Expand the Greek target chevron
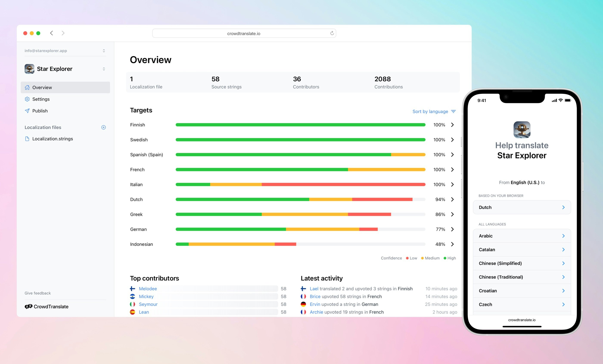 [x=452, y=214]
